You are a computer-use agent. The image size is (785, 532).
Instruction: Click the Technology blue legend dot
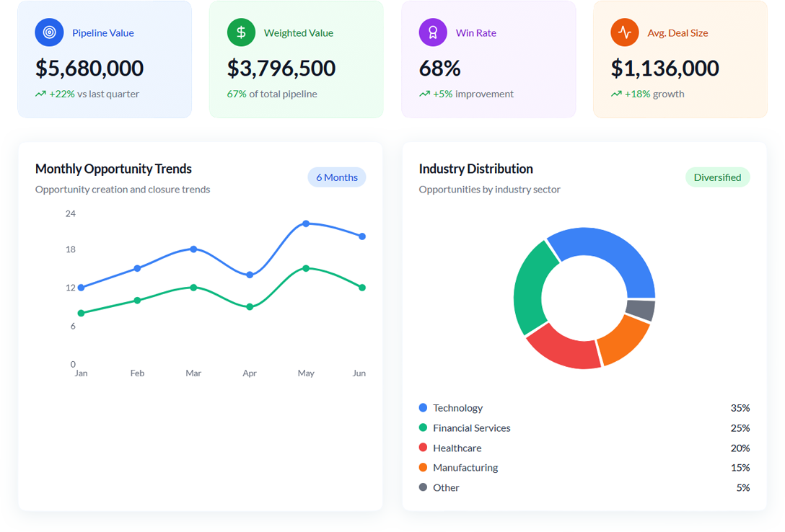pyautogui.click(x=423, y=408)
